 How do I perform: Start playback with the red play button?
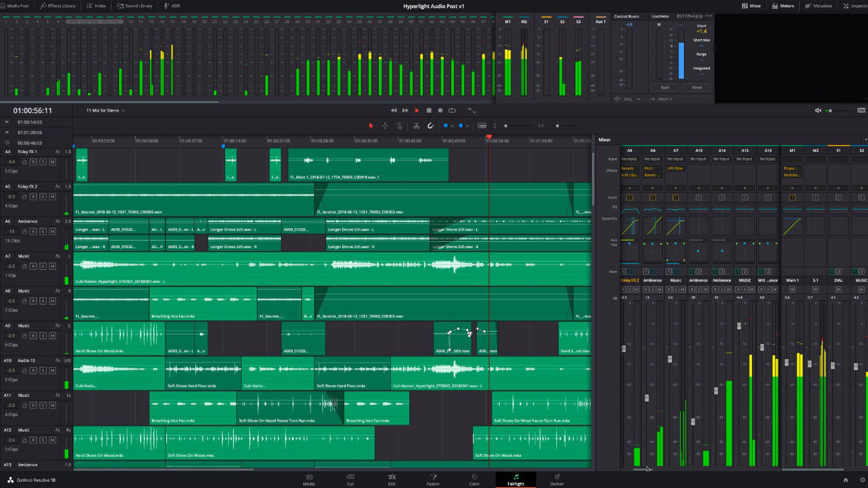point(417,110)
